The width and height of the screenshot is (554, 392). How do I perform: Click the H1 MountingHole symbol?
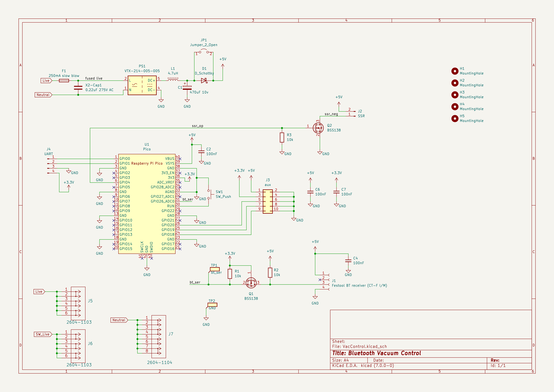pos(455,71)
